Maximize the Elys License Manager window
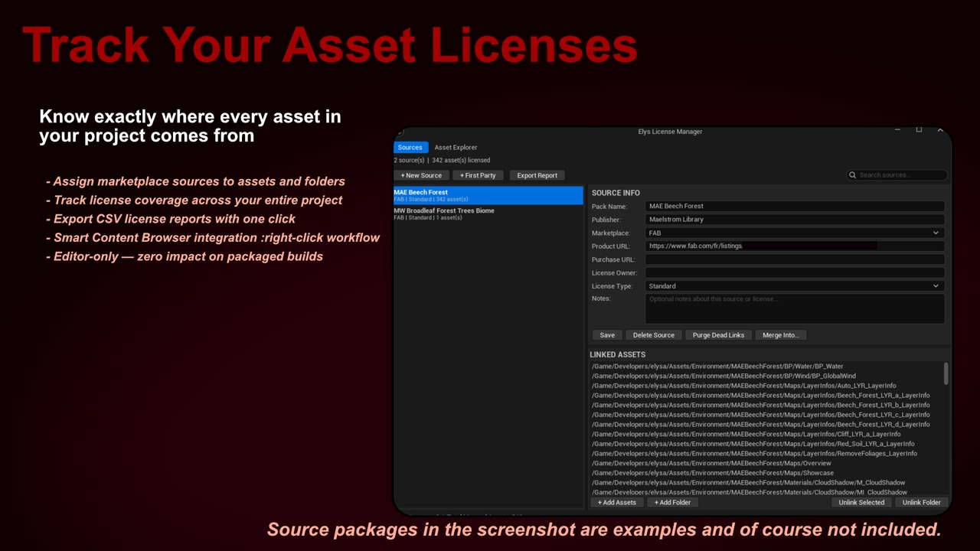The image size is (980, 551). (919, 131)
